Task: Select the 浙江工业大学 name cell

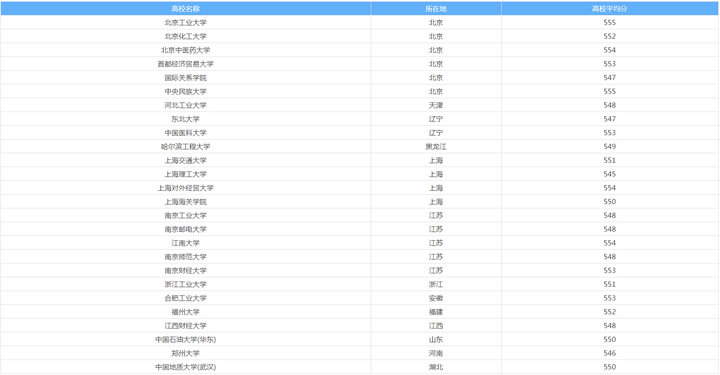Action: point(186,284)
